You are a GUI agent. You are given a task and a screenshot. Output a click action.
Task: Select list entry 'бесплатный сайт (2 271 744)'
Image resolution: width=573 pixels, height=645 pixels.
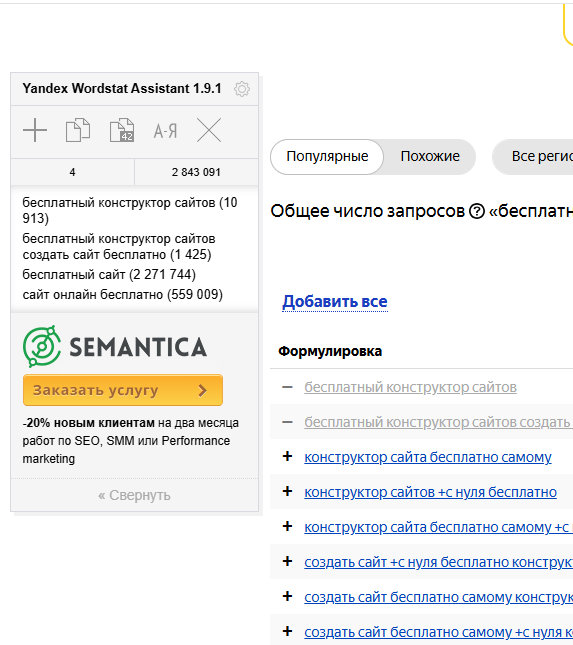109,274
